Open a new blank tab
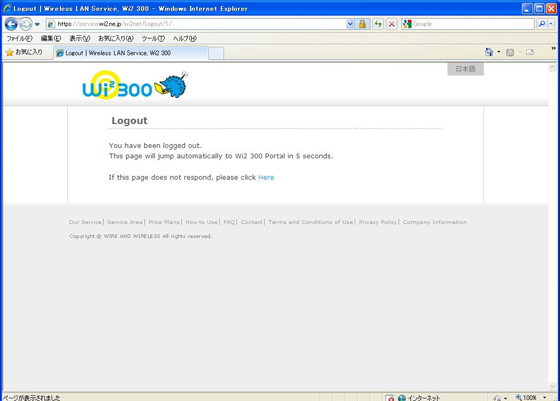This screenshot has width=560, height=401. pos(216,53)
